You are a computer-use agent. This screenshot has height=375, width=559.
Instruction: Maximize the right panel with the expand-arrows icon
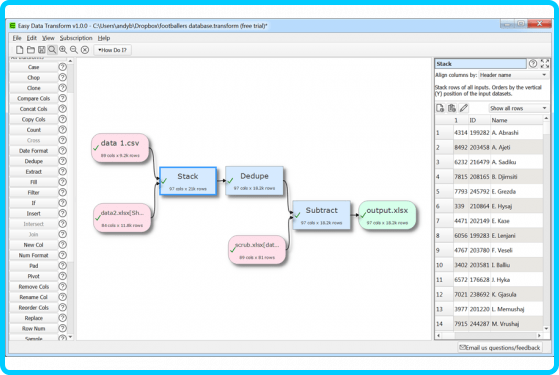pyautogui.click(x=545, y=64)
